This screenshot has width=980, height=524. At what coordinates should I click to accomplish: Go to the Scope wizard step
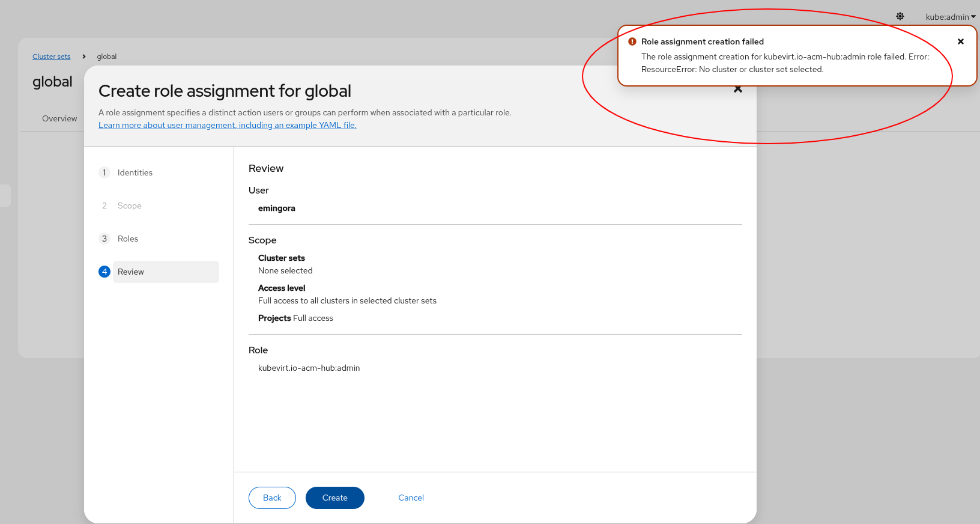[x=129, y=206]
